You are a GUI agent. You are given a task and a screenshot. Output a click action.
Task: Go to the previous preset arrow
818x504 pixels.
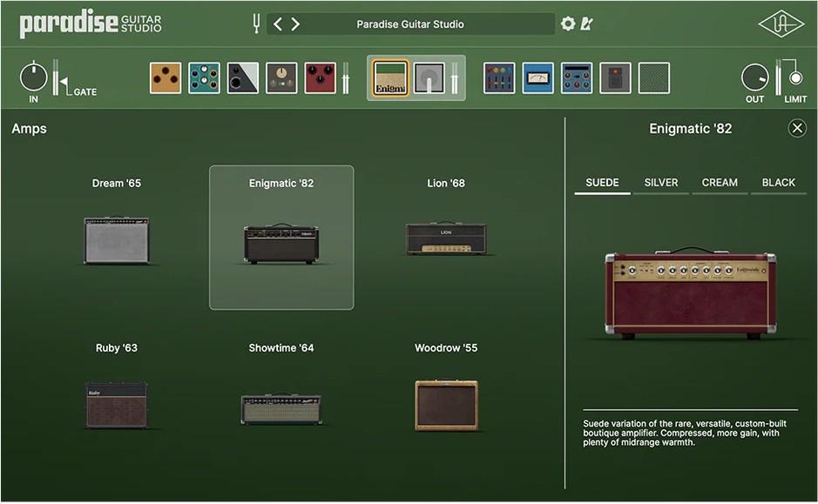[x=278, y=24]
